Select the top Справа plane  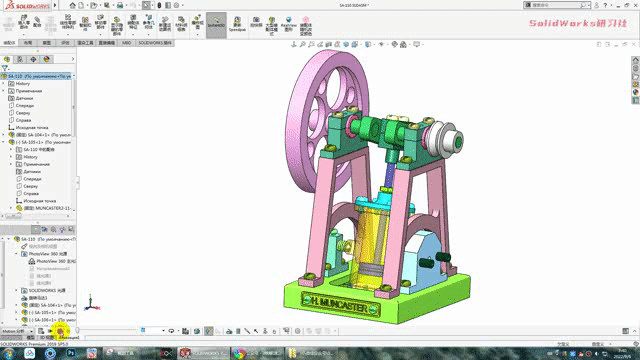(23, 120)
